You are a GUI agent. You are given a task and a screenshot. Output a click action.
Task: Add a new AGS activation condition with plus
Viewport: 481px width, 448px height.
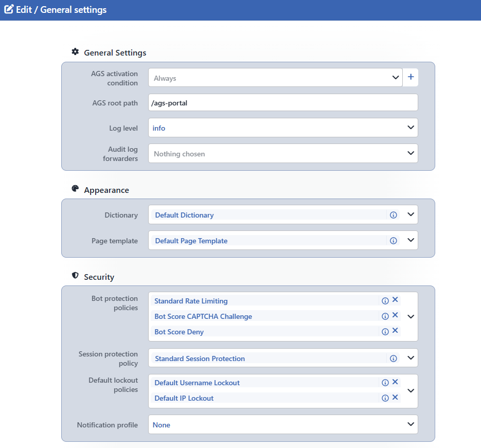(x=411, y=77)
